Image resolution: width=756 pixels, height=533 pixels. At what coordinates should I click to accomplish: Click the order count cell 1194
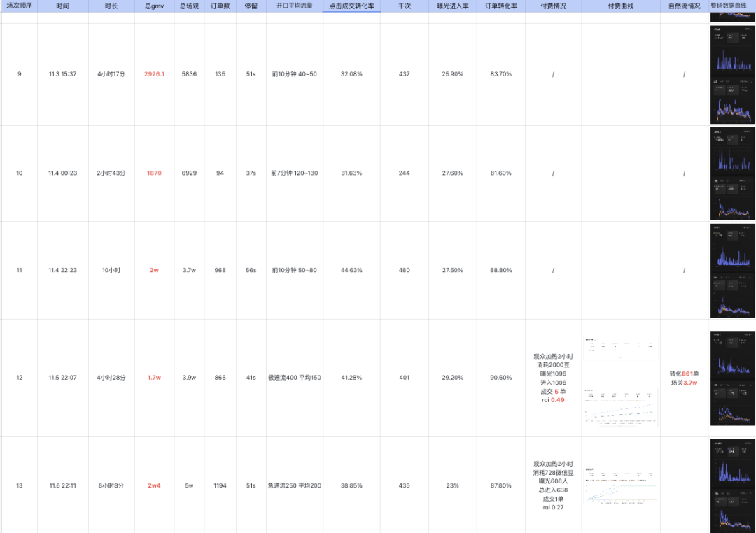[x=220, y=485]
